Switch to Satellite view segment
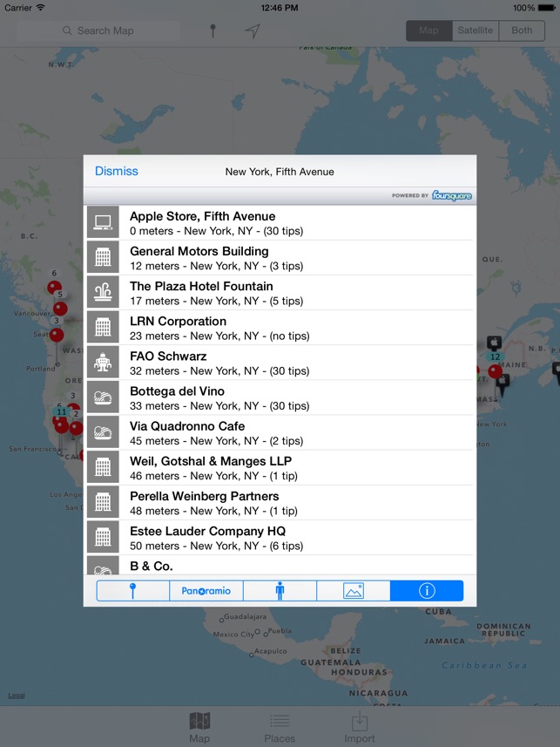 pyautogui.click(x=476, y=31)
